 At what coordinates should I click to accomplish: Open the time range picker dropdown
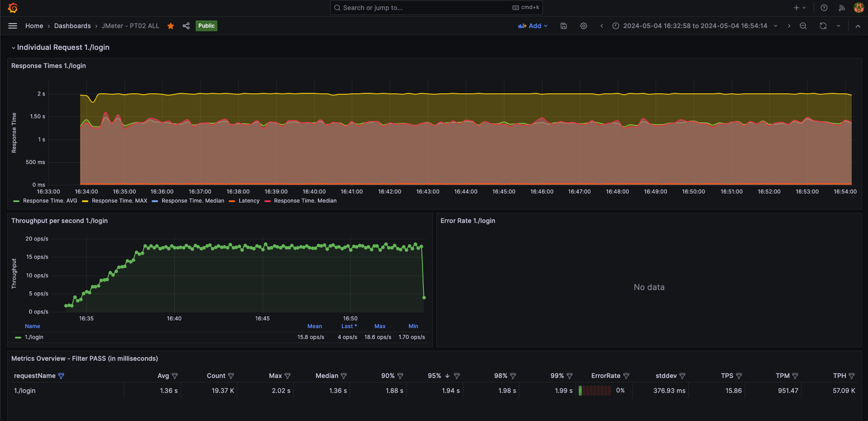pyautogui.click(x=695, y=26)
